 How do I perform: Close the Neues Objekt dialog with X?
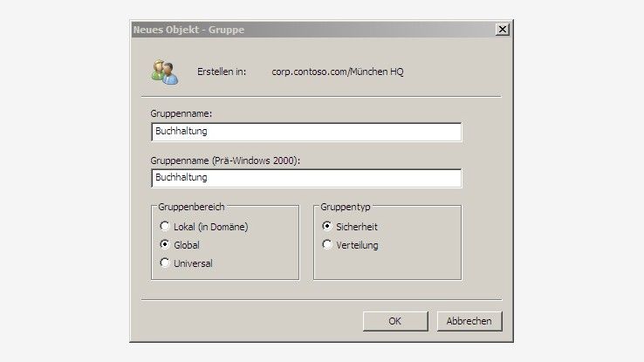click(502, 30)
